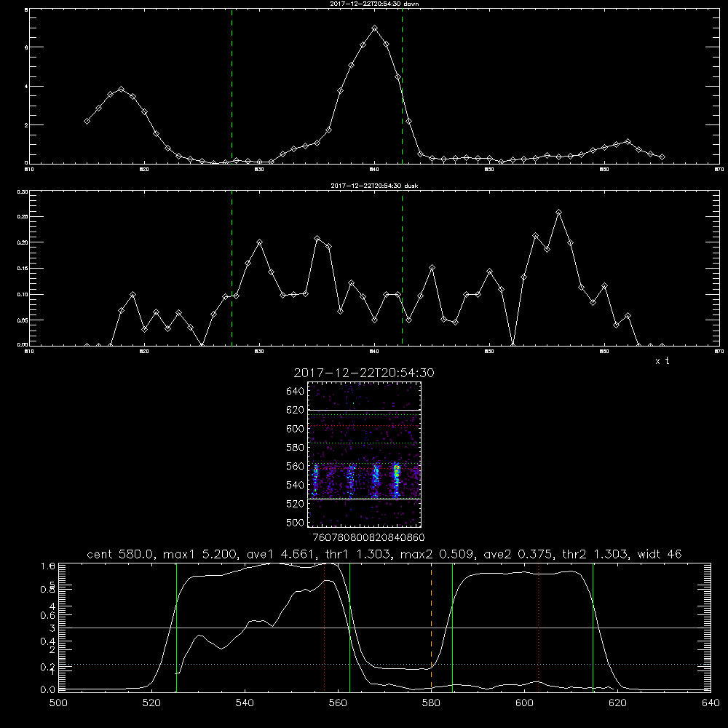Click the dawn plot x-axis label '840'
Image resolution: width=728 pixels, height=728 pixels.
point(375,170)
